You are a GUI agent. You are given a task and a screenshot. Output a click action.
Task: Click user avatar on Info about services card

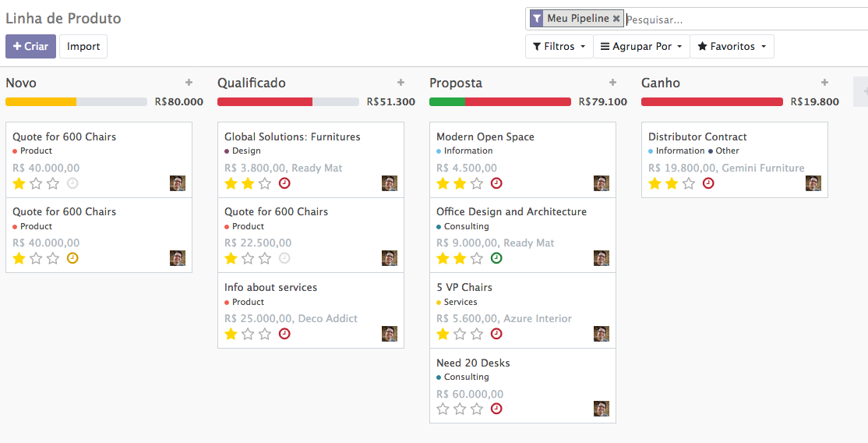pos(389,334)
